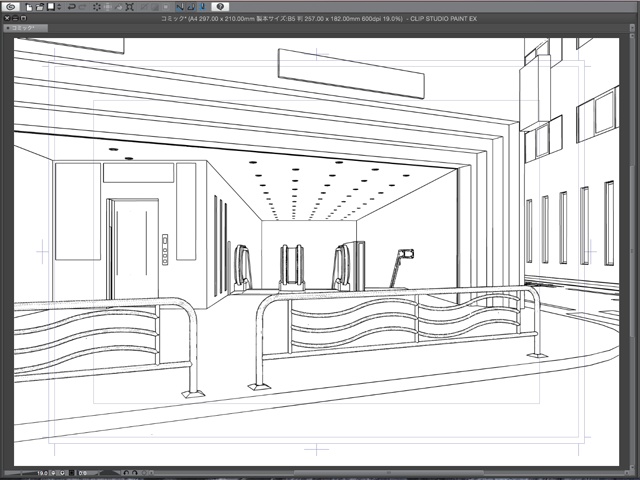Redo the action via toolbar
The width and height of the screenshot is (640, 480).
[82, 6]
